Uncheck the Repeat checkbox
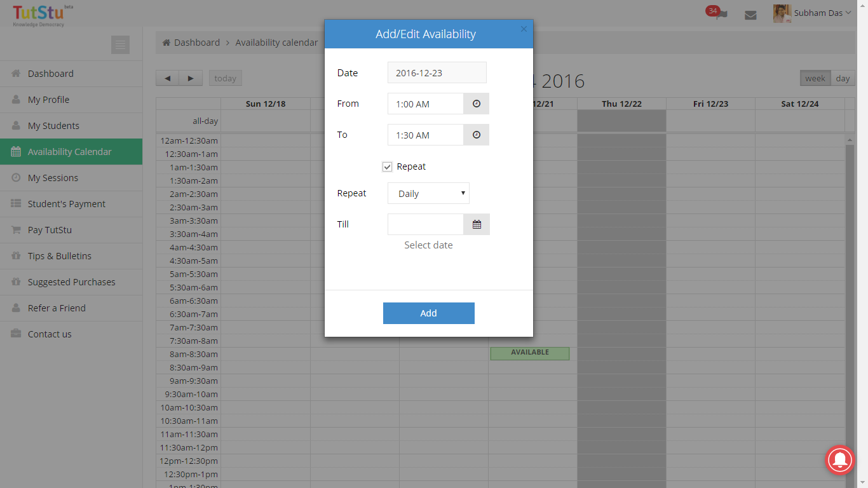Viewport: 868px width, 488px height. (387, 166)
